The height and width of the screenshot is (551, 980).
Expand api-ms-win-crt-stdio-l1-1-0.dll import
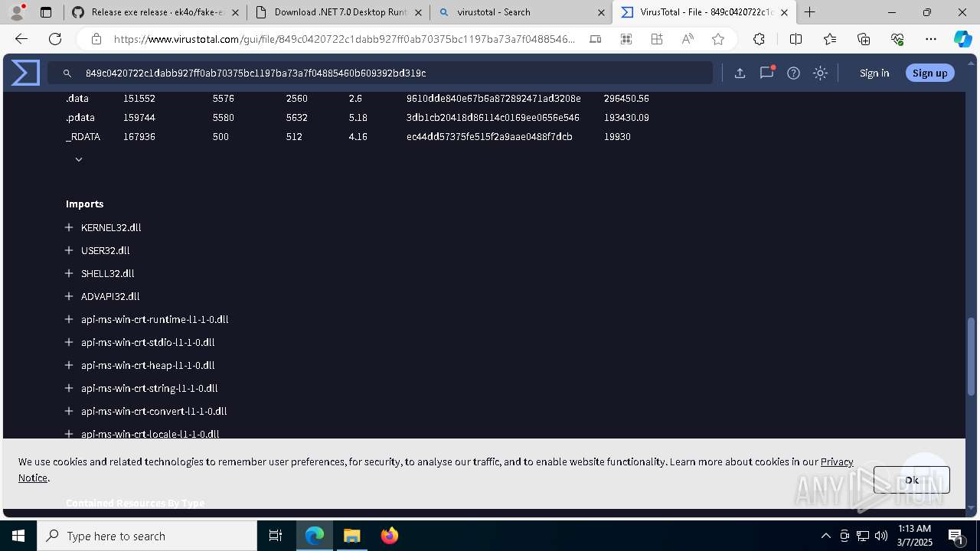tap(69, 342)
